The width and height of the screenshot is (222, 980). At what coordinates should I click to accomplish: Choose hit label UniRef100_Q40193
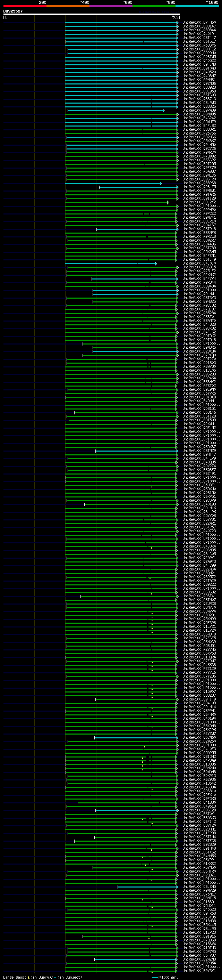(199, 504)
